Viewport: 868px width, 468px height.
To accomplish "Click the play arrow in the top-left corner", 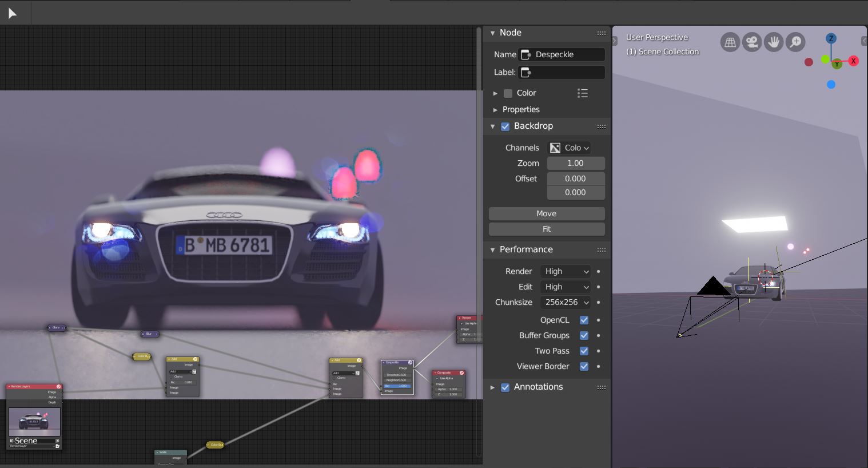I will 13,13.
